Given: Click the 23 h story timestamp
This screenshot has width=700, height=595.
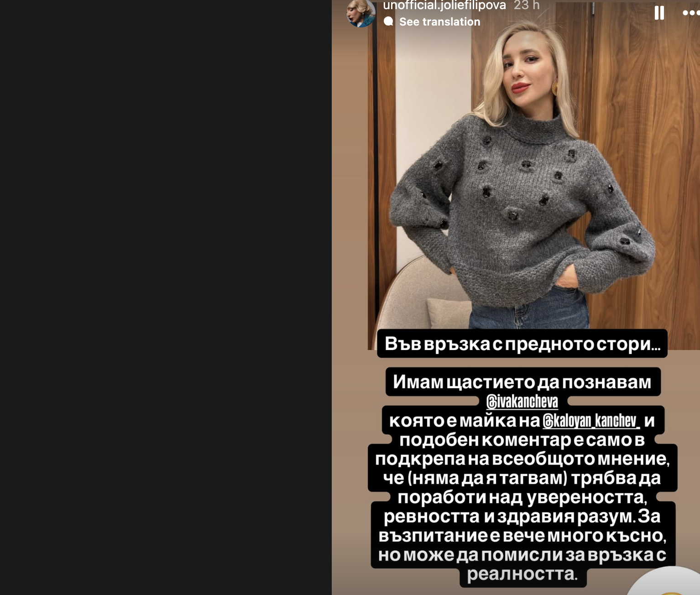Looking at the screenshot, I should [527, 5].
